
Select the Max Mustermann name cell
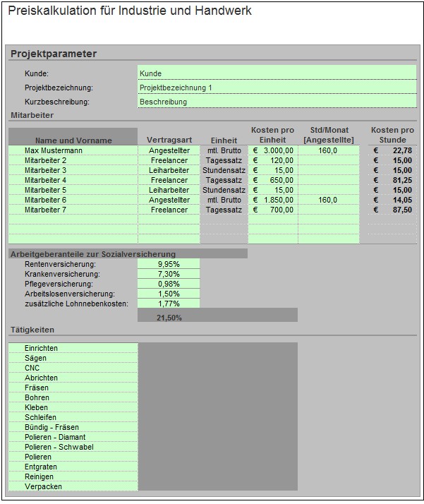point(73,150)
